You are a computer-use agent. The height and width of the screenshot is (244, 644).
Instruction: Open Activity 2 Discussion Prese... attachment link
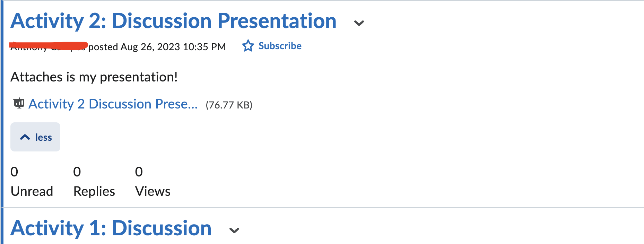pos(113,104)
